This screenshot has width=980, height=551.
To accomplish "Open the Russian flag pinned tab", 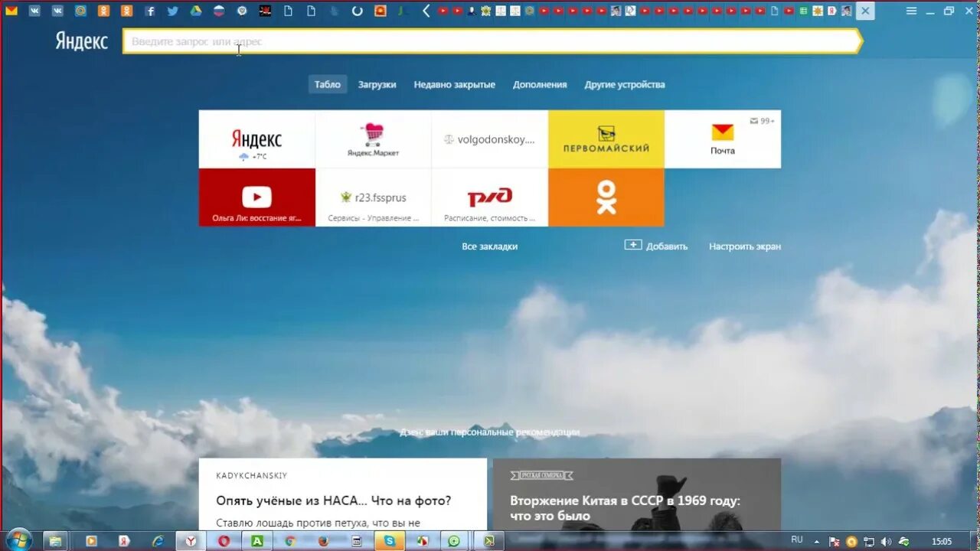I will pos(219,11).
